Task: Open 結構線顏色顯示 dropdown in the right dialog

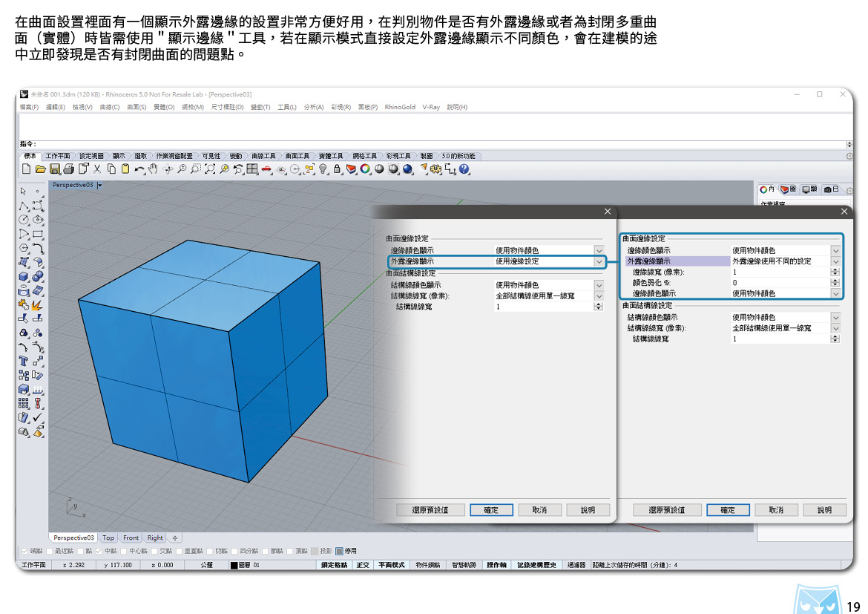Action: pos(836,318)
